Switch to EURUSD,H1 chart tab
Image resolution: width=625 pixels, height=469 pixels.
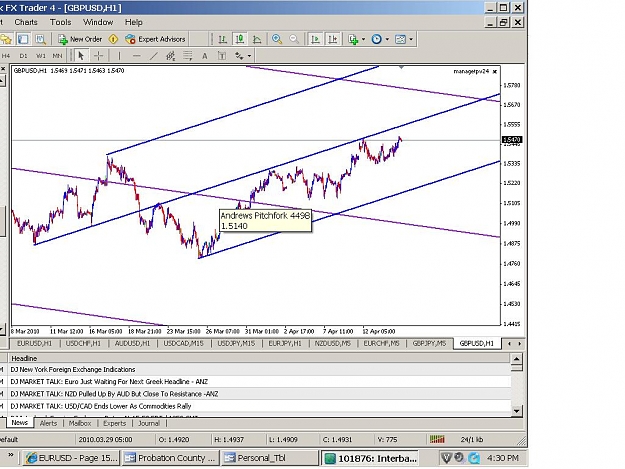[34, 343]
